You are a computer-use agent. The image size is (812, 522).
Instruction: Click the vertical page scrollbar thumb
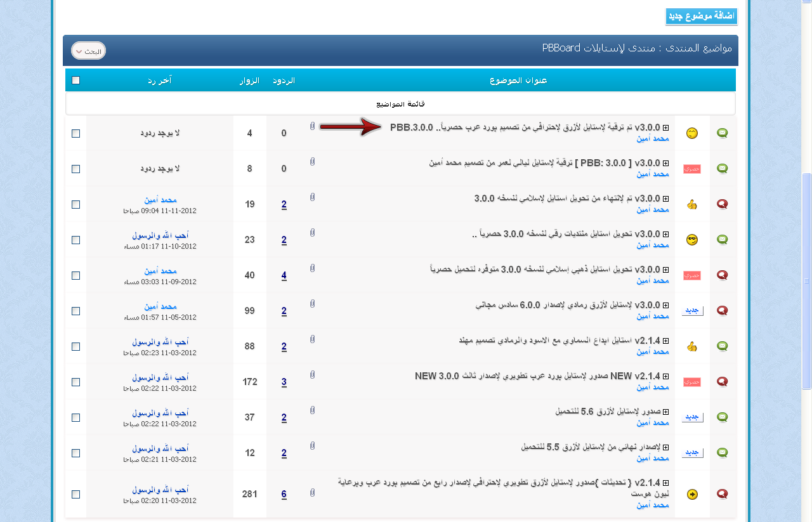tap(807, 281)
